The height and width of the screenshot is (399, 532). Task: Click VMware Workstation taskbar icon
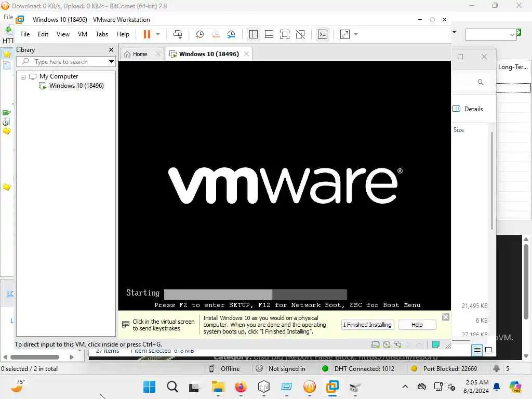pos(332,387)
